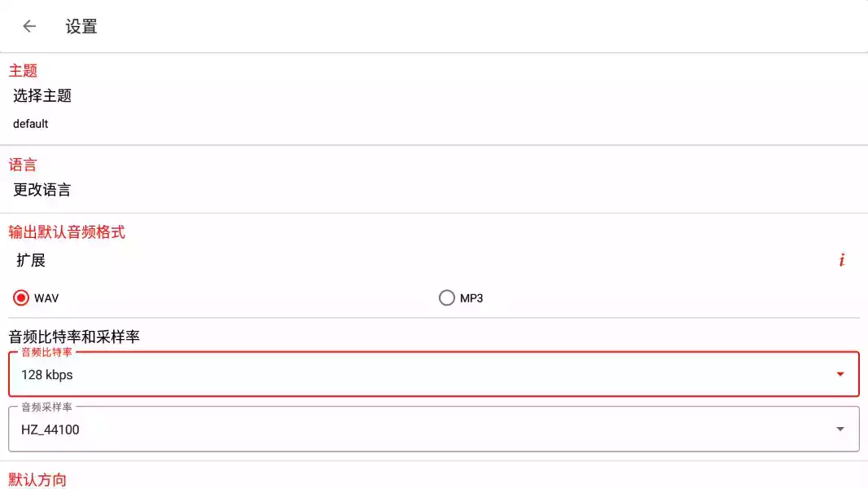Expand the bitrate dropdown via its arrow
868x489 pixels.
click(840, 374)
